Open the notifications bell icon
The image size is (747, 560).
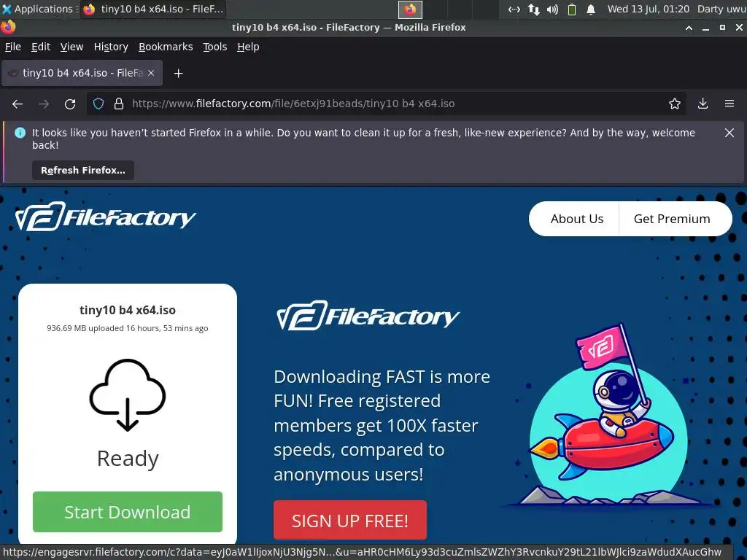[x=591, y=9]
